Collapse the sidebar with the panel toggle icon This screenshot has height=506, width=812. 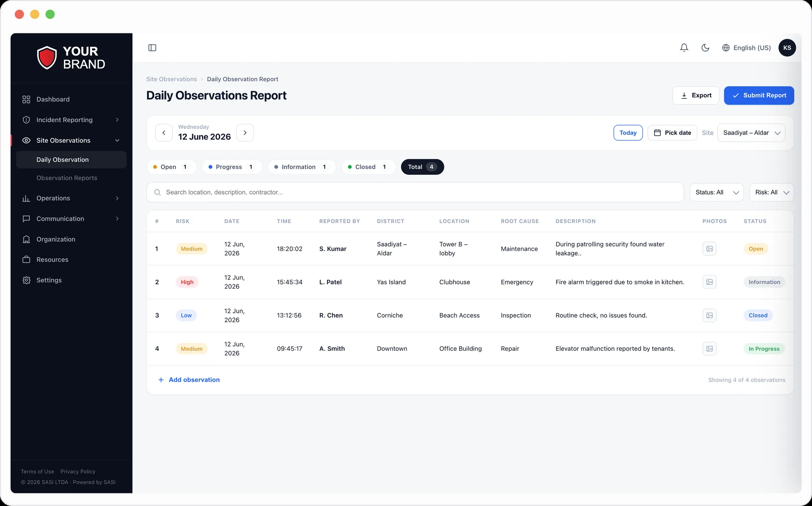(152, 48)
